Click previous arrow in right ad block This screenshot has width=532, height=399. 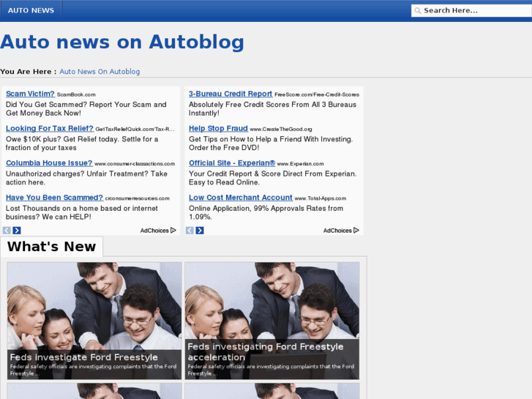(x=190, y=231)
